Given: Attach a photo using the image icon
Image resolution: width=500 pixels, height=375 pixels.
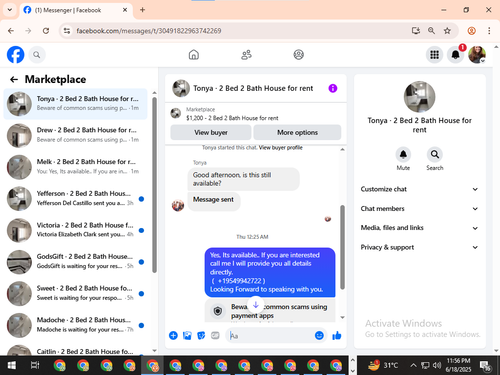Looking at the screenshot, I should pyautogui.click(x=187, y=335).
